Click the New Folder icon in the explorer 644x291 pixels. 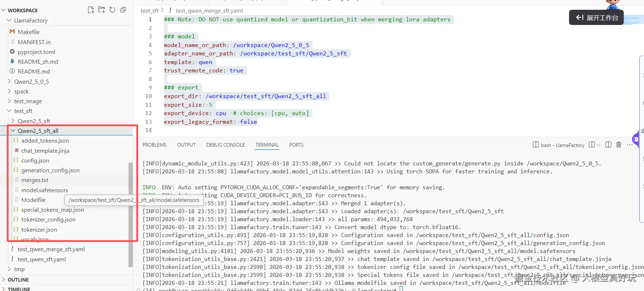(102, 10)
